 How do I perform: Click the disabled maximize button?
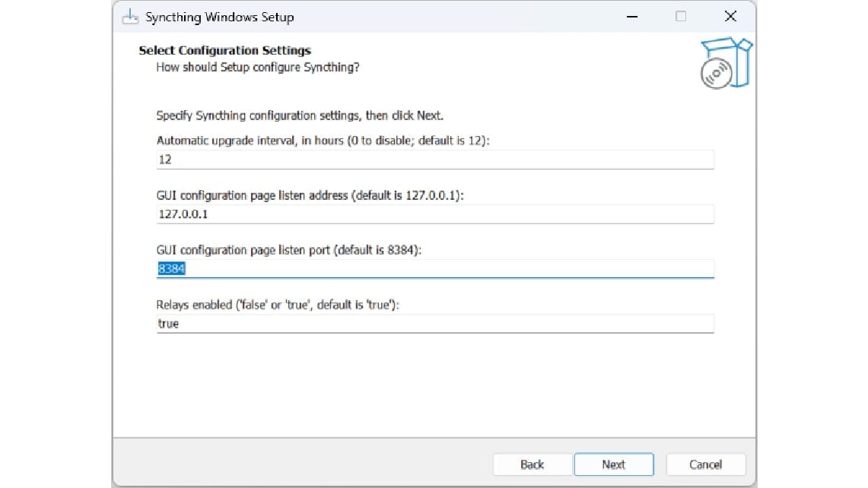point(681,17)
